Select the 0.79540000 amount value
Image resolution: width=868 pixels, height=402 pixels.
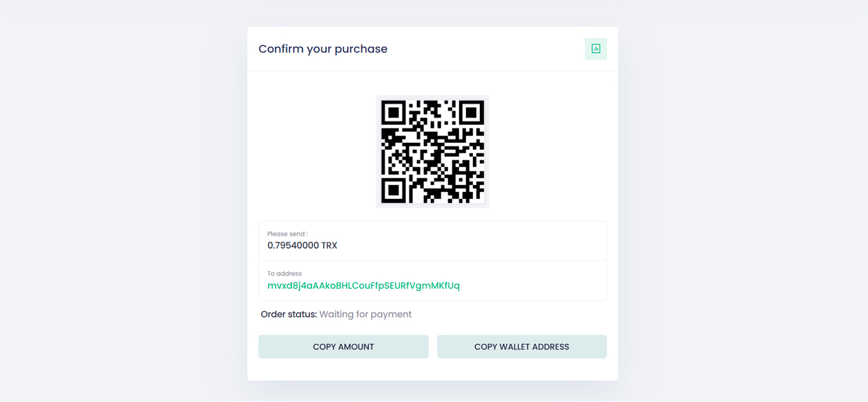[x=293, y=245]
